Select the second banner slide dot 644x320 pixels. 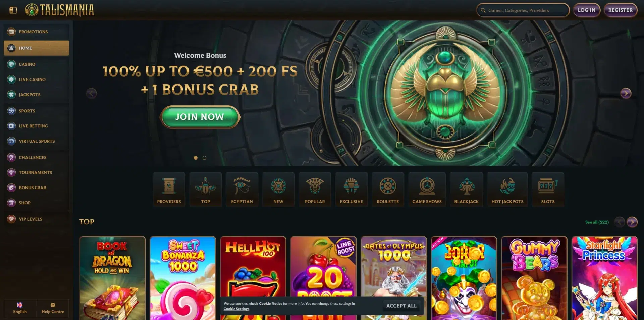click(204, 158)
